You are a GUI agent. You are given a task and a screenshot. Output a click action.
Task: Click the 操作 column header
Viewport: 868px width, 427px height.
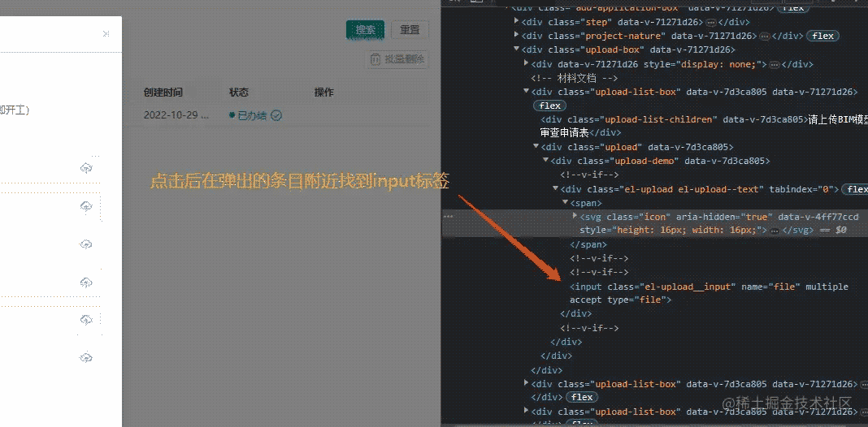point(323,93)
